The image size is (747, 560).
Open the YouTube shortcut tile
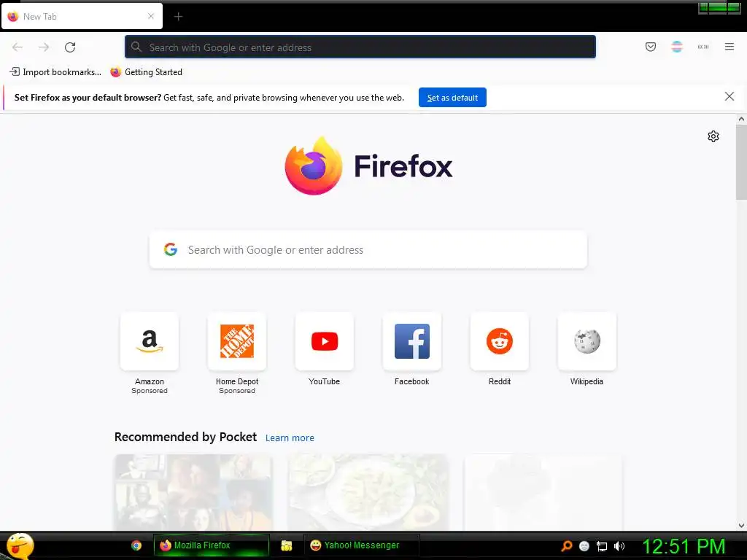pos(325,341)
